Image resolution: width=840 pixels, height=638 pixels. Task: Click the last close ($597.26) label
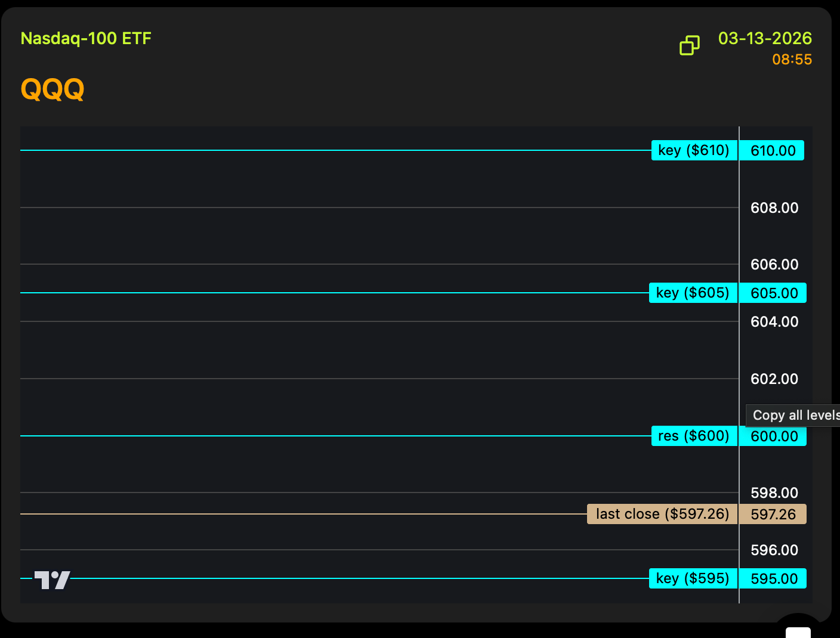tap(662, 514)
